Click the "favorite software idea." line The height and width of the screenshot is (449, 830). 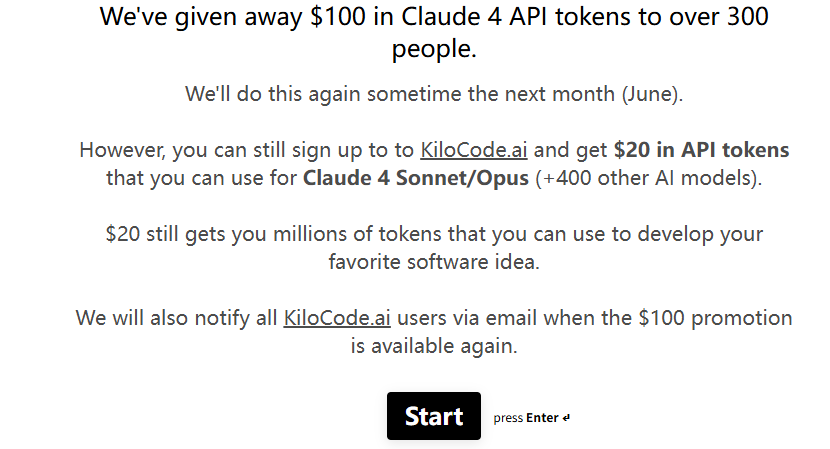coord(434,262)
